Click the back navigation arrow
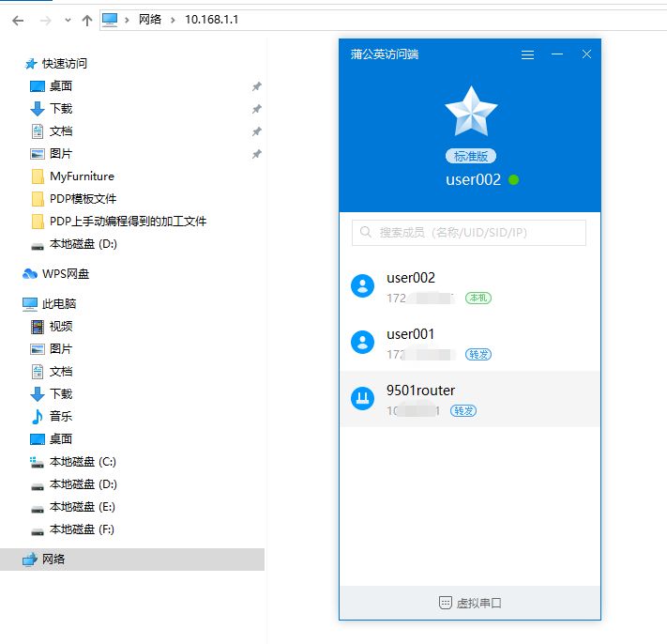This screenshot has width=667, height=644. click(18, 20)
